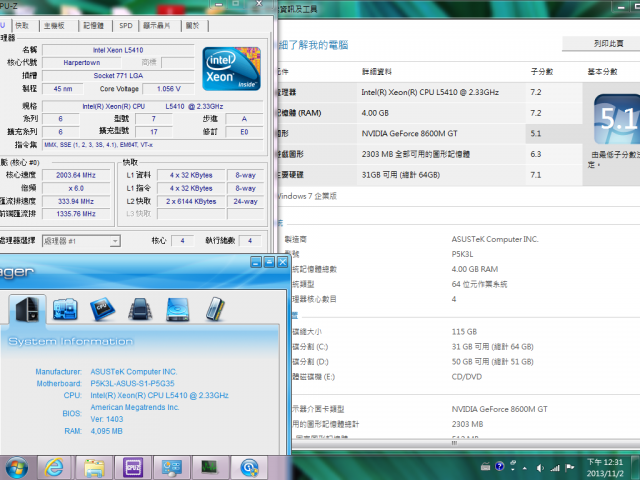The height and width of the screenshot is (480, 640).
Task: Click the Windows Start orb
Action: click(17, 468)
